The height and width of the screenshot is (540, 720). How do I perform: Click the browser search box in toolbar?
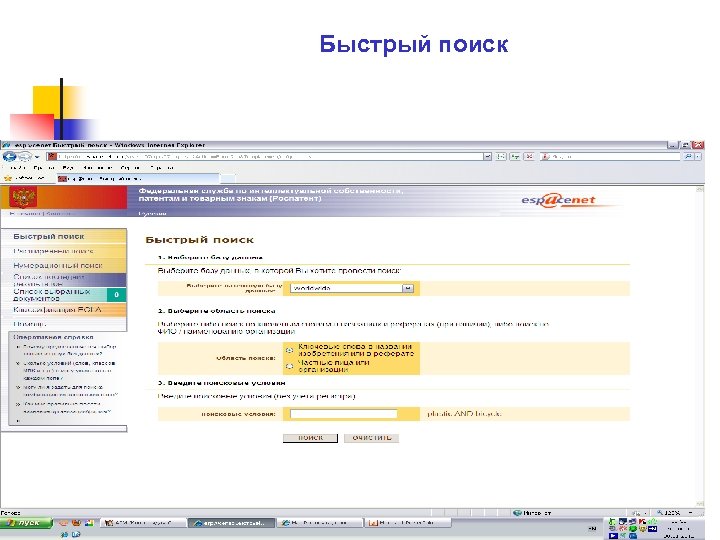[611, 157]
